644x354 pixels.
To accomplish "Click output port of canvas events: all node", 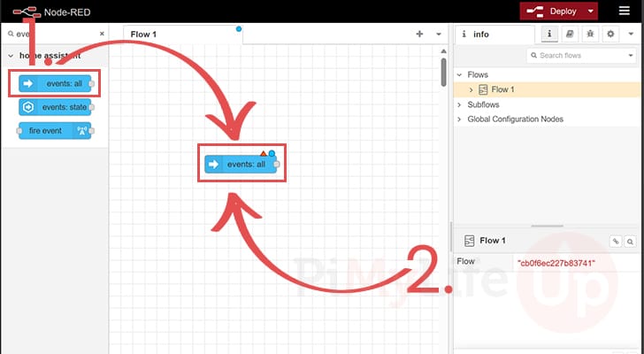I will 276,165.
